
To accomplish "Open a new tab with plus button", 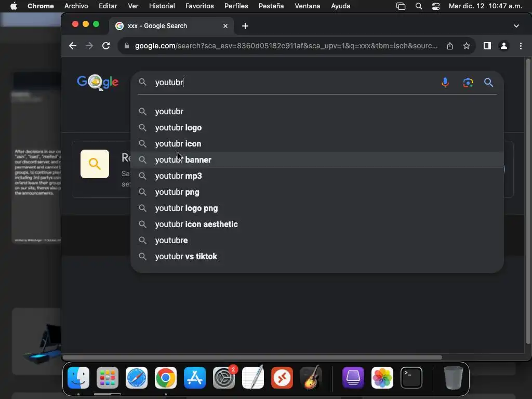I will (245, 26).
